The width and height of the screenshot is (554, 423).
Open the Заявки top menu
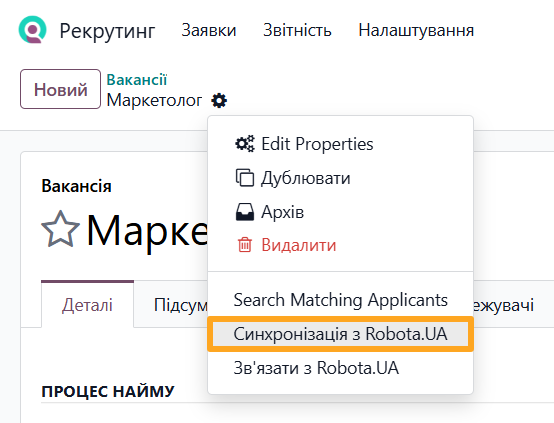(209, 30)
